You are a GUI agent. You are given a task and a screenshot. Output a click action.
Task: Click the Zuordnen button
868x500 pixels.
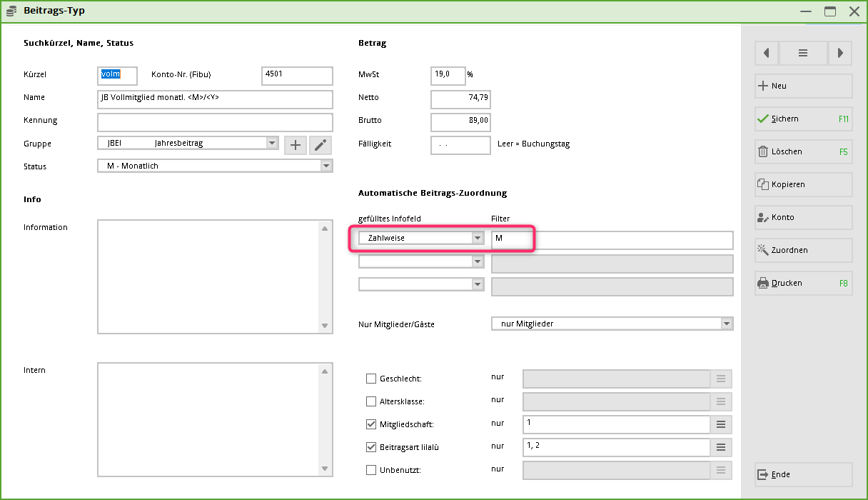(803, 250)
